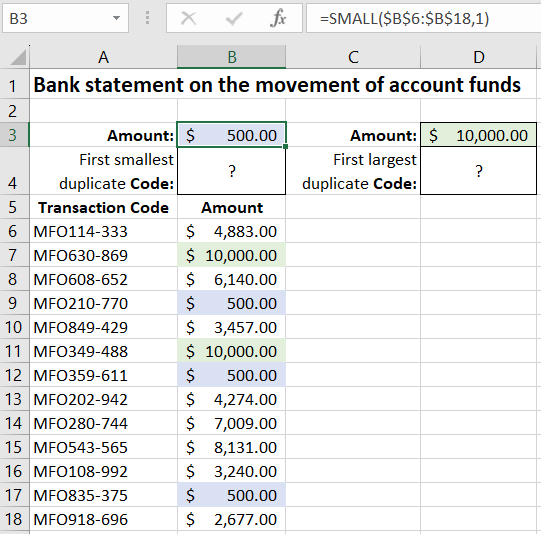Viewport: 541px width, 534px height.
Task: Select cell MFO608-652
Action: 104,279
